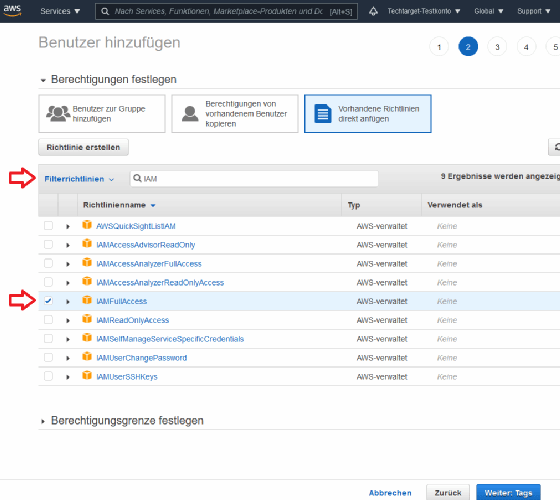Click the Weiter: Tags button
Image resolution: width=560 pixels, height=500 pixels.
coord(508,492)
